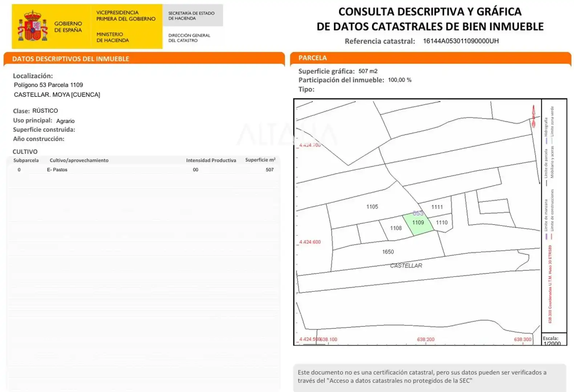Click the 'Escala: 1/2000' box
Image resolution: width=574 pixels, height=392 pixels.
[x=554, y=339]
